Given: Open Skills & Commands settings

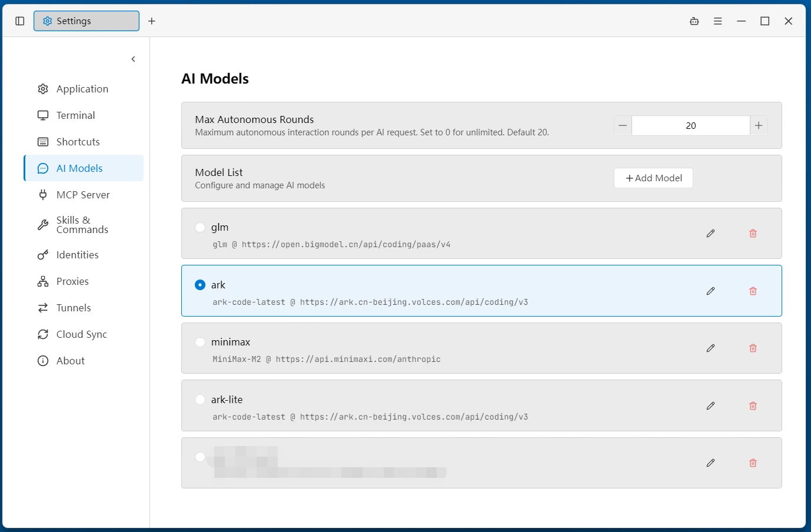Looking at the screenshot, I should click(84, 225).
